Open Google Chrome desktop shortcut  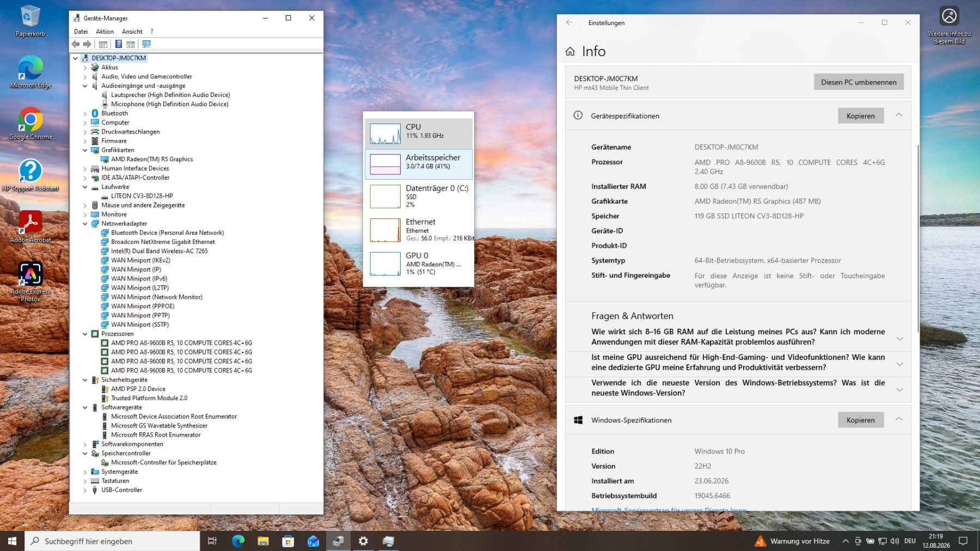pyautogui.click(x=30, y=124)
